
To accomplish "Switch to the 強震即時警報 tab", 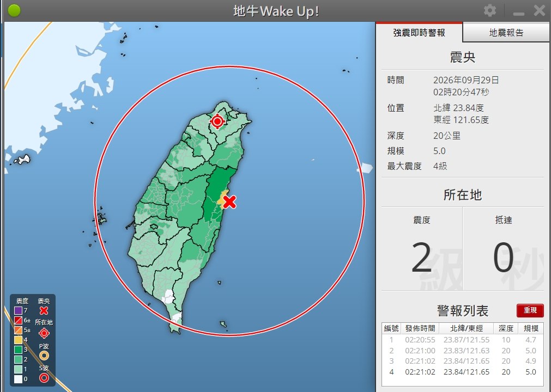I will pos(419,33).
